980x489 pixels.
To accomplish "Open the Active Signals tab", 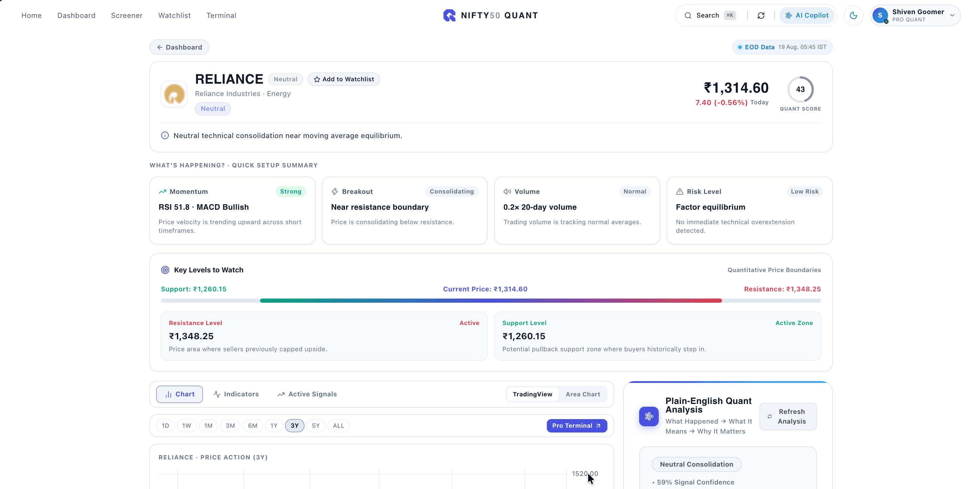I will [x=307, y=394].
